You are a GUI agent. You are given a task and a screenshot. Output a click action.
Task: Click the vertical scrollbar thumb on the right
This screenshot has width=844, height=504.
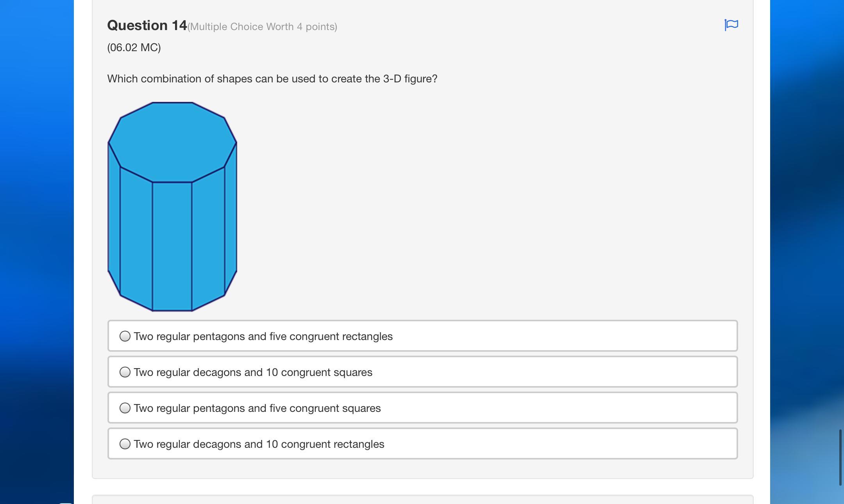point(840,457)
